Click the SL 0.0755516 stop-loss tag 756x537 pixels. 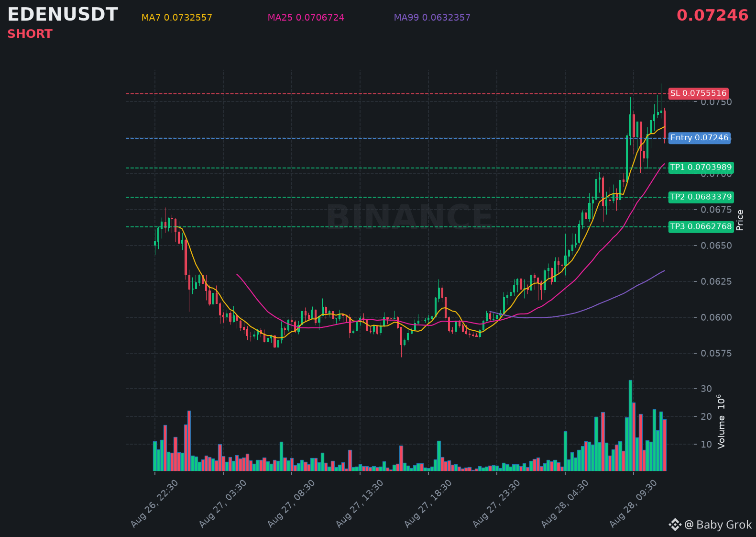(698, 93)
